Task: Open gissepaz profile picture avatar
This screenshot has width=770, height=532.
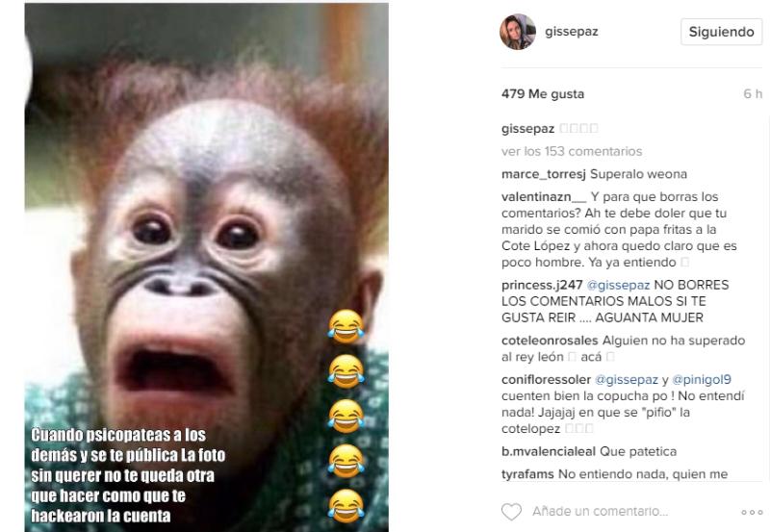Action: (x=518, y=32)
